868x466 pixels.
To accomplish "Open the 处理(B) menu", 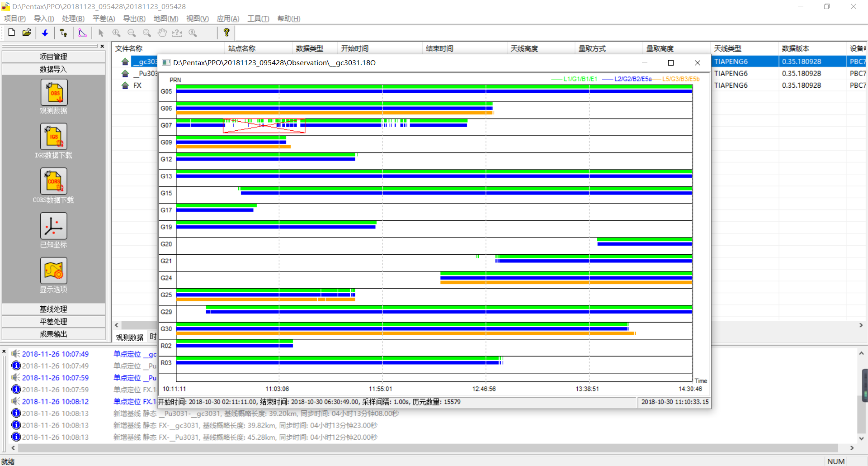I will click(73, 19).
